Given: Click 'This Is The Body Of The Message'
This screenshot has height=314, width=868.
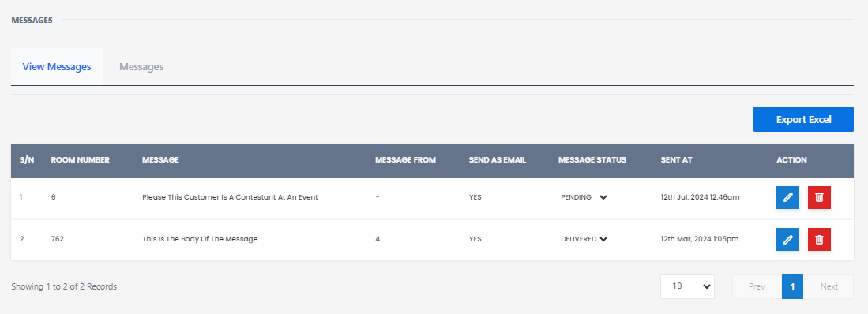Looking at the screenshot, I should coord(200,239).
